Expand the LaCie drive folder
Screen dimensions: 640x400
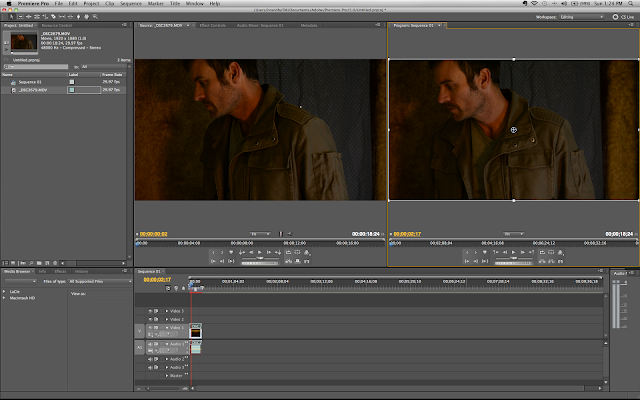(x=4, y=291)
